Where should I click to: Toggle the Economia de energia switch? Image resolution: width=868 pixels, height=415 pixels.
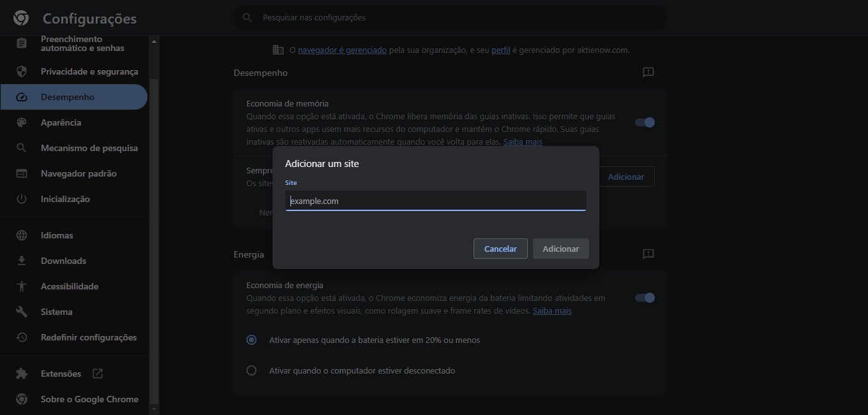[x=645, y=298]
